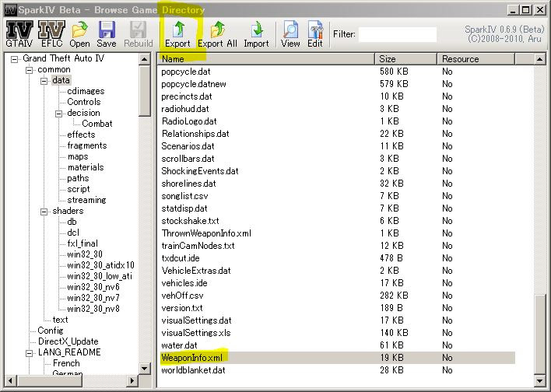
Task: Select the Combat folder in tree
Action: click(x=97, y=124)
